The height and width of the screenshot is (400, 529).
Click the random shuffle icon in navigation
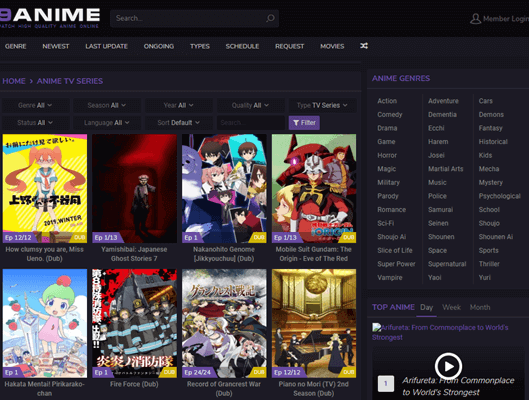[x=364, y=46]
